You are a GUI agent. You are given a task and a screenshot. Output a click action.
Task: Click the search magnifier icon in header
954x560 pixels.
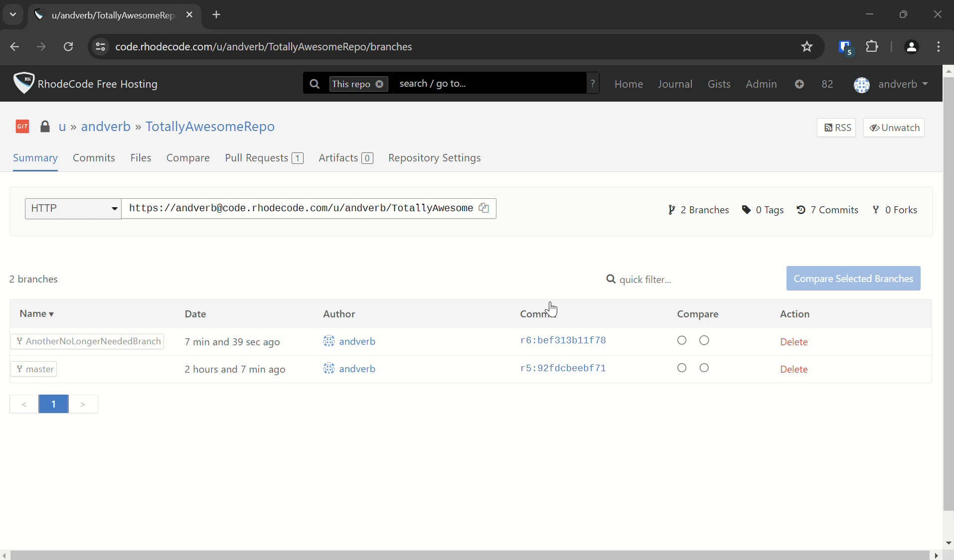coord(315,84)
